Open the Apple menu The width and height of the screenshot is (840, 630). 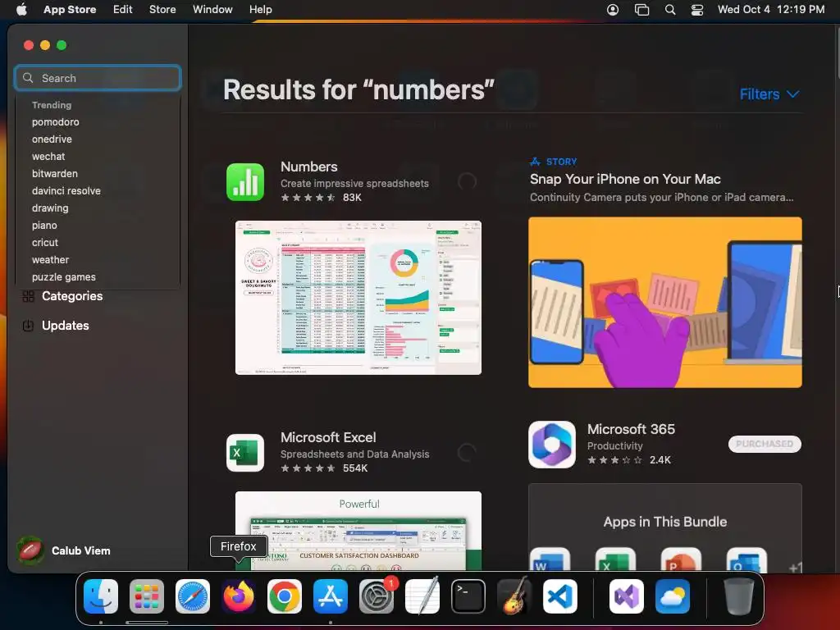(21, 9)
